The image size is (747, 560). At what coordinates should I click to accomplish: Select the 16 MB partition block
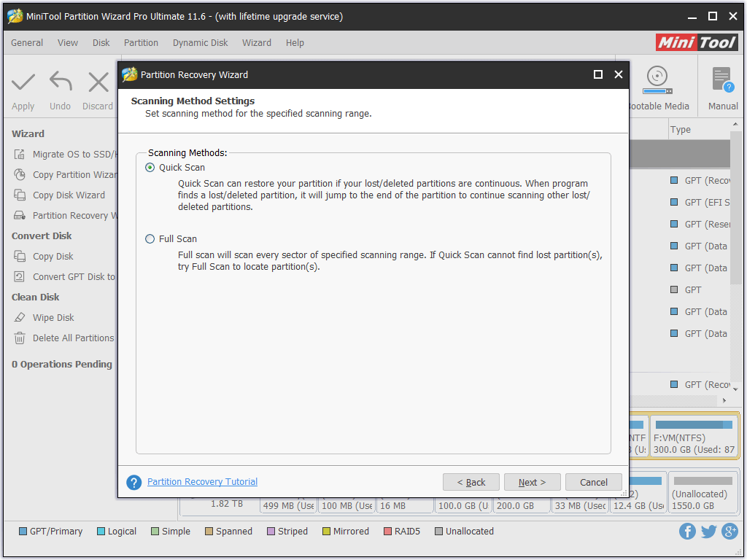pos(405,505)
